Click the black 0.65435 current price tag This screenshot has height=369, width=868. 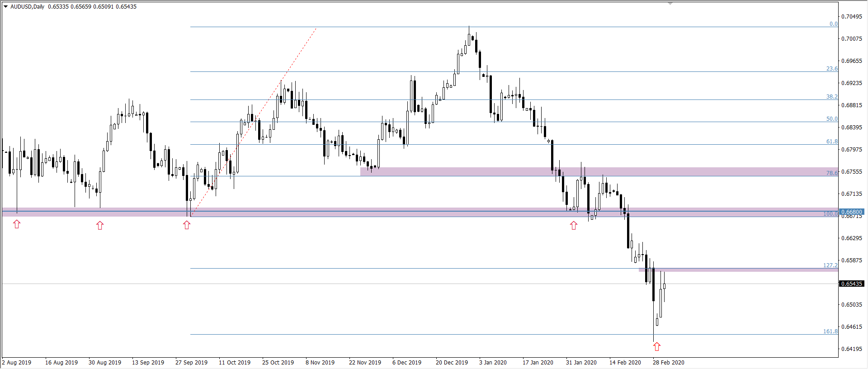coord(851,284)
